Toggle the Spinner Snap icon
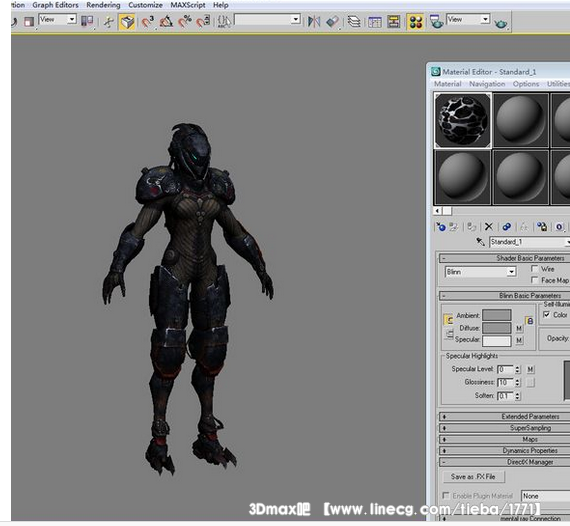Screen dimensions: 570x526 [204, 22]
